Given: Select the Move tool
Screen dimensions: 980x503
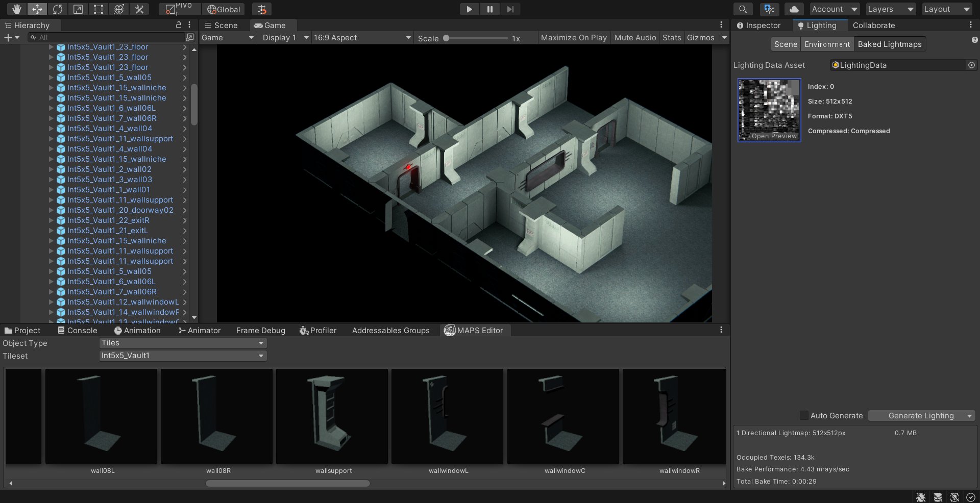Looking at the screenshot, I should (x=37, y=9).
